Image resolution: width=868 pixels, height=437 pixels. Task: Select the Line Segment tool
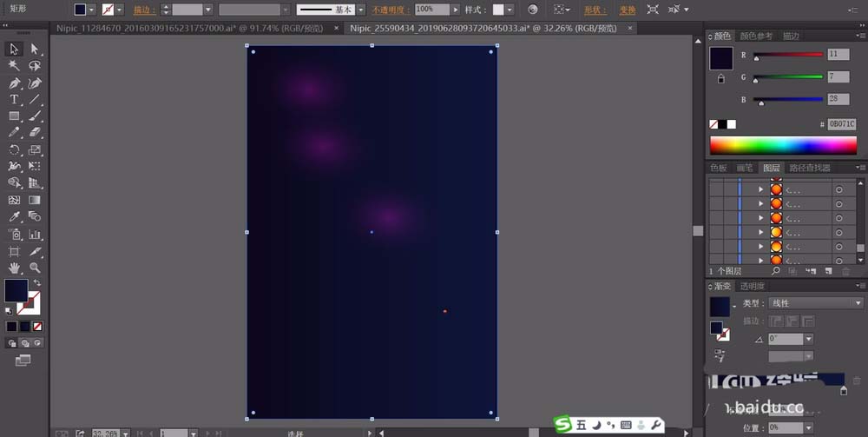(35, 100)
